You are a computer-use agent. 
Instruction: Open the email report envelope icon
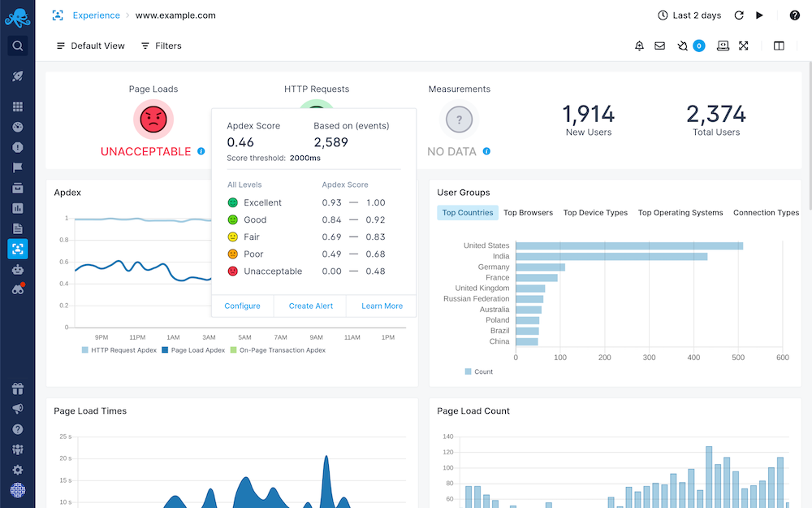[660, 46]
